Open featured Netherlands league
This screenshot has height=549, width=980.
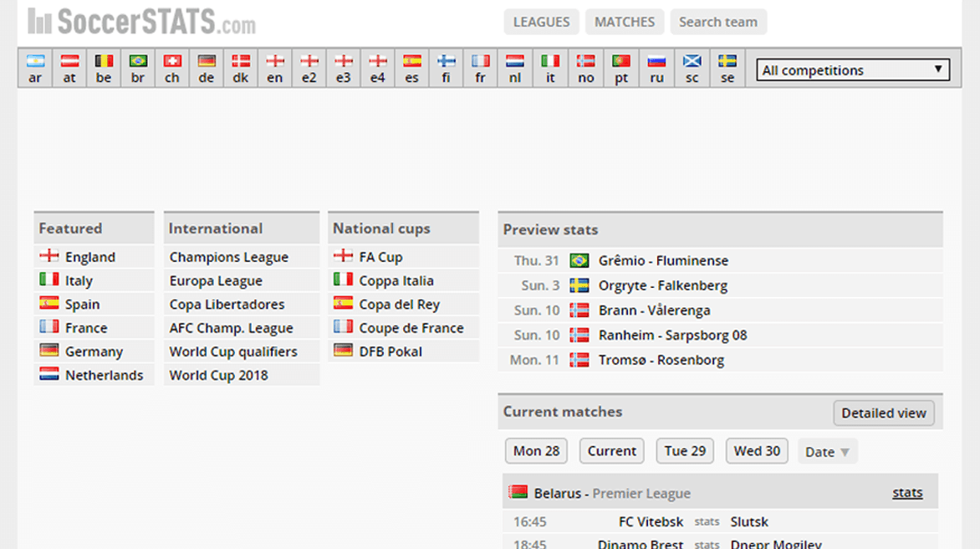tap(105, 375)
